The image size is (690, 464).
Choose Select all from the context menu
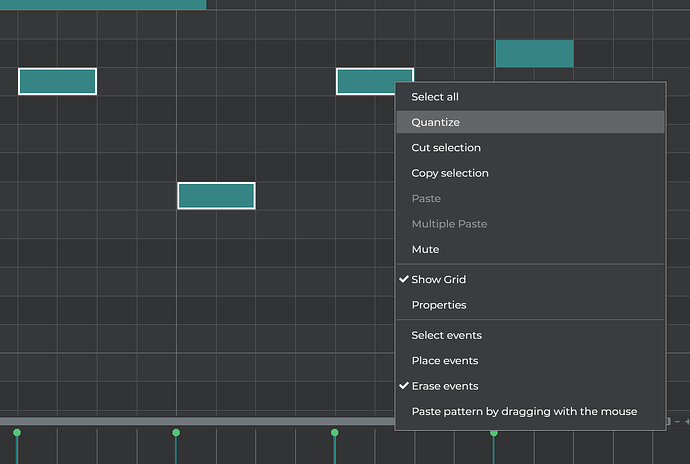click(x=530, y=97)
